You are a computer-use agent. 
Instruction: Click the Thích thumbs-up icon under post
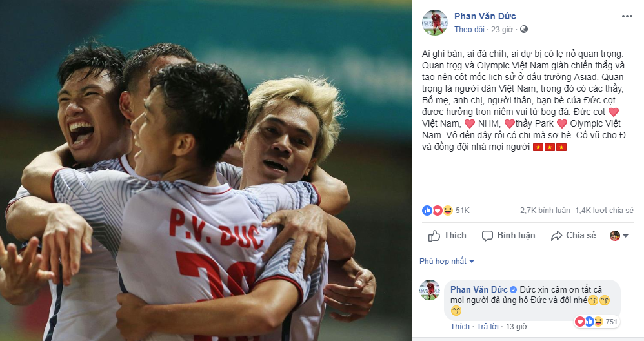(x=434, y=236)
